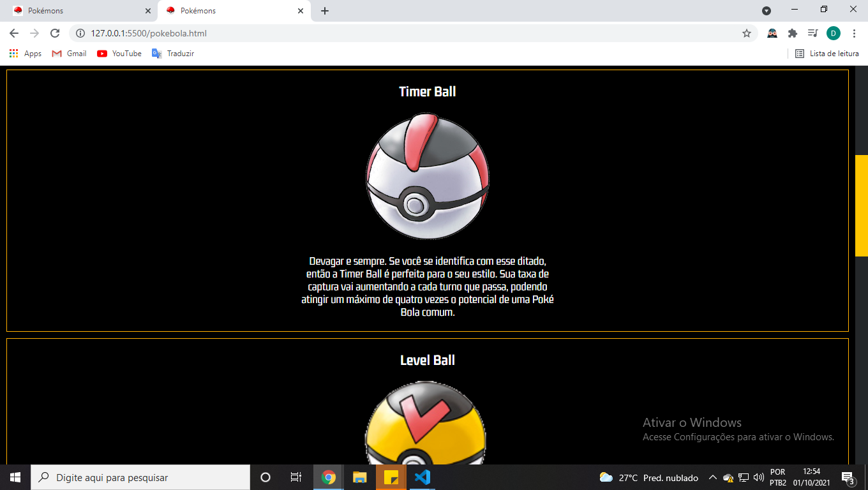Viewport: 868px width, 490px height.
Task: Click the taskbar search box
Action: [140, 477]
